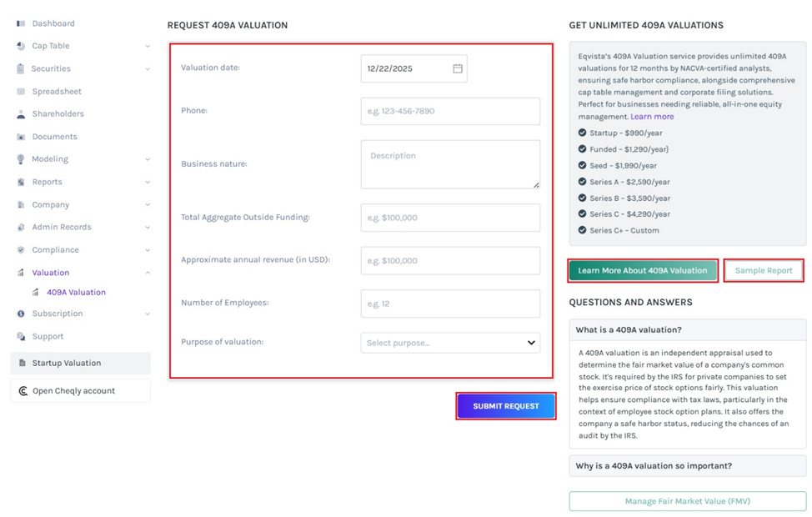Viewport: 812px width, 517px height.
Task: Click the Support icon in sidebar
Action: 21,337
